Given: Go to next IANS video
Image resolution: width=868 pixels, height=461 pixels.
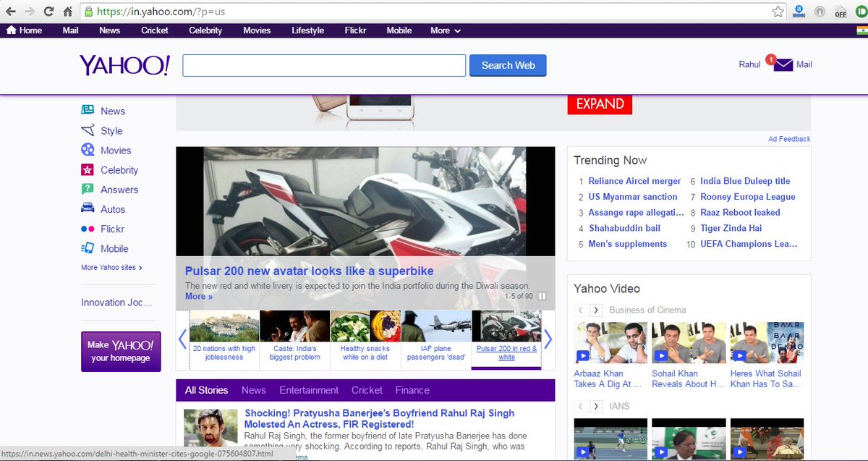Looking at the screenshot, I should pyautogui.click(x=595, y=406).
